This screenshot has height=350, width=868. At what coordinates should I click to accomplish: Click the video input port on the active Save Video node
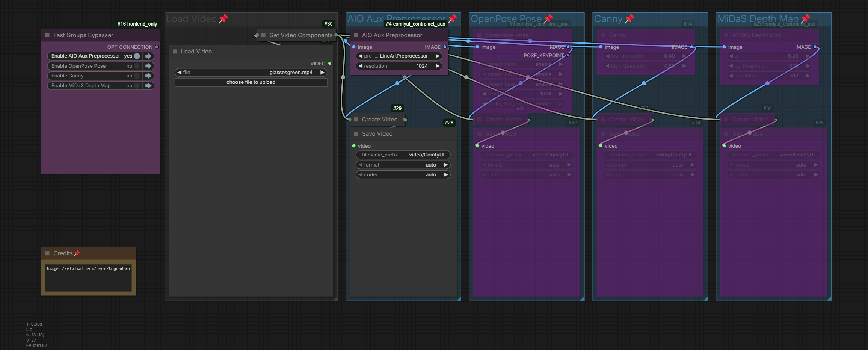pos(354,146)
